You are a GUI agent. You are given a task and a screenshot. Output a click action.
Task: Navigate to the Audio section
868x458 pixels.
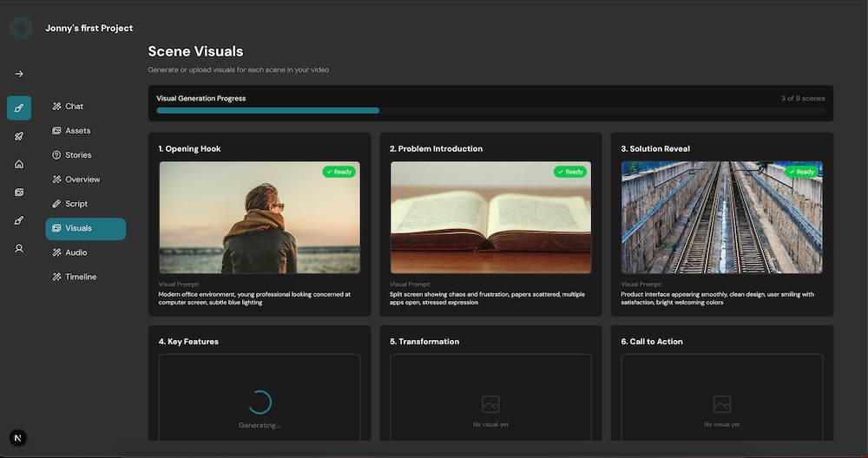click(x=76, y=252)
